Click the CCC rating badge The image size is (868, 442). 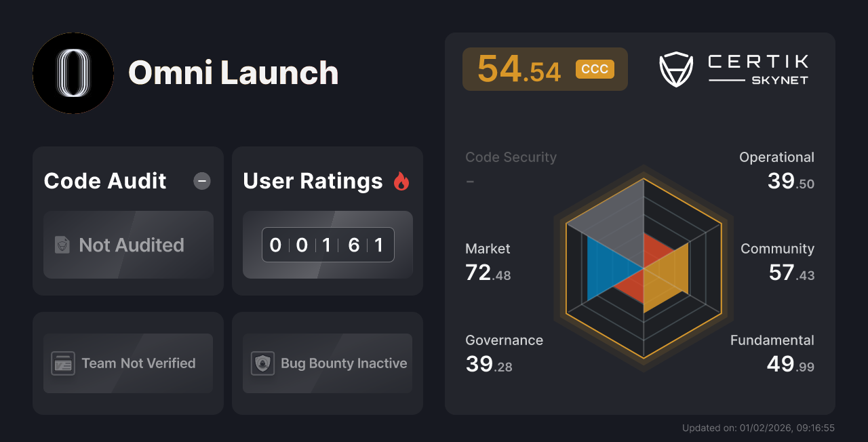tap(595, 68)
